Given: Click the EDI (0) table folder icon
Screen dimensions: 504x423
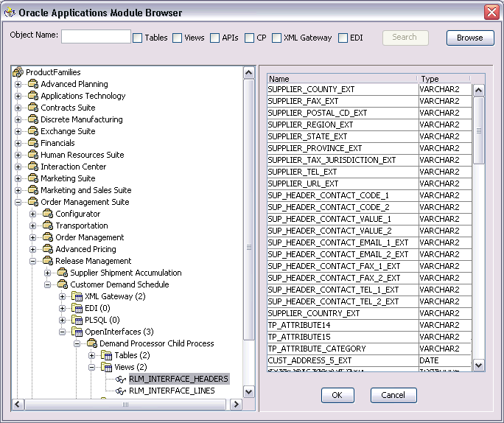Looking at the screenshot, I should point(77,308).
